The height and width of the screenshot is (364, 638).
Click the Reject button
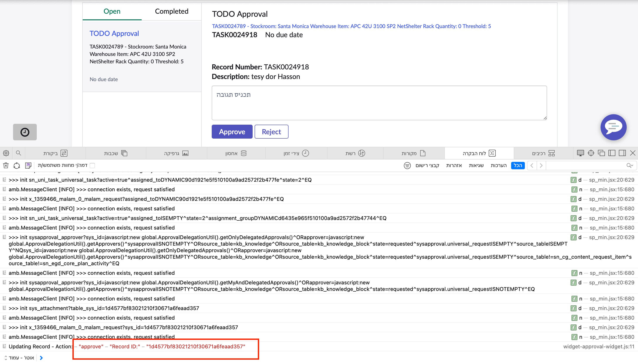point(271,131)
